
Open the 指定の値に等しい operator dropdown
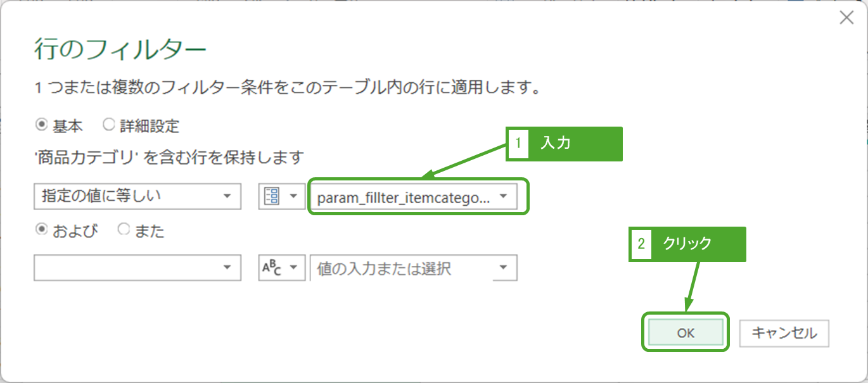pyautogui.click(x=137, y=197)
